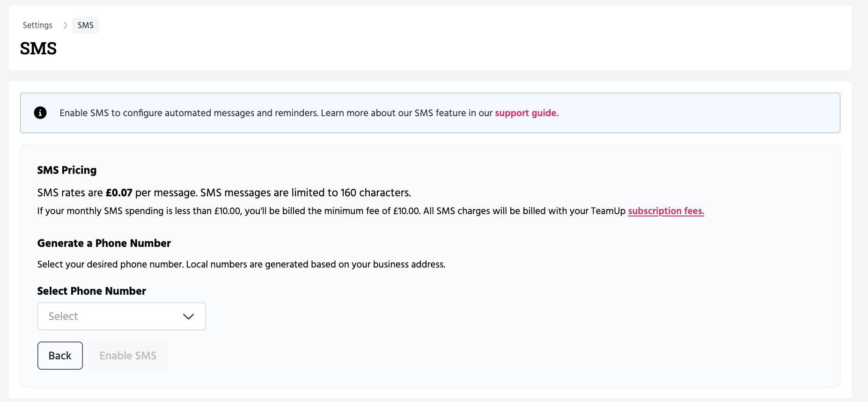Screen dimensions: 868x402
Task: Click the chevron arrow in the phone number dropdown
Action: (x=188, y=317)
